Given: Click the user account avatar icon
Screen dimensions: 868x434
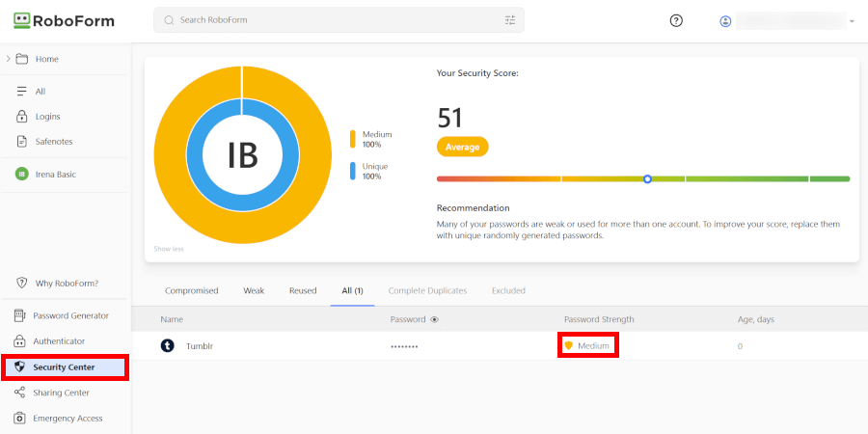Looking at the screenshot, I should tap(725, 21).
